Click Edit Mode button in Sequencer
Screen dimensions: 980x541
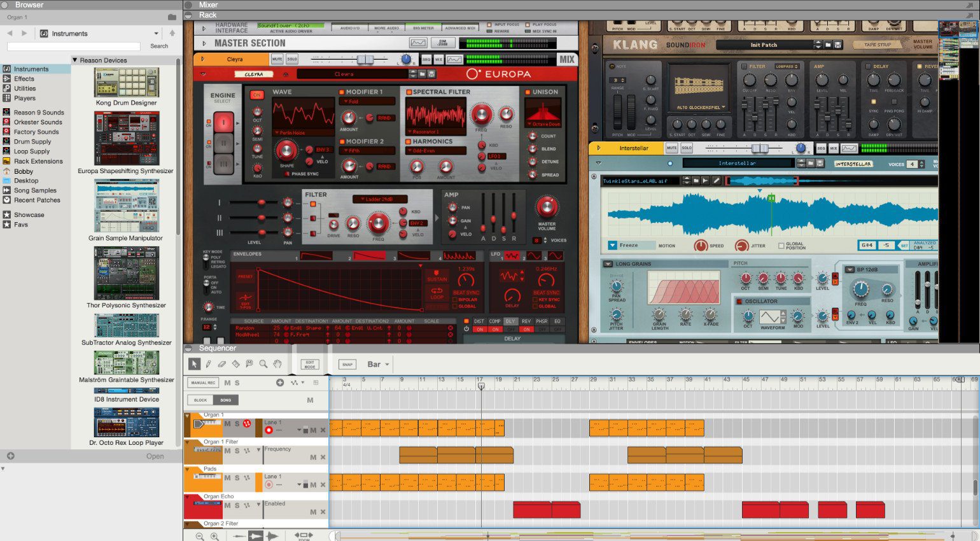coord(310,365)
